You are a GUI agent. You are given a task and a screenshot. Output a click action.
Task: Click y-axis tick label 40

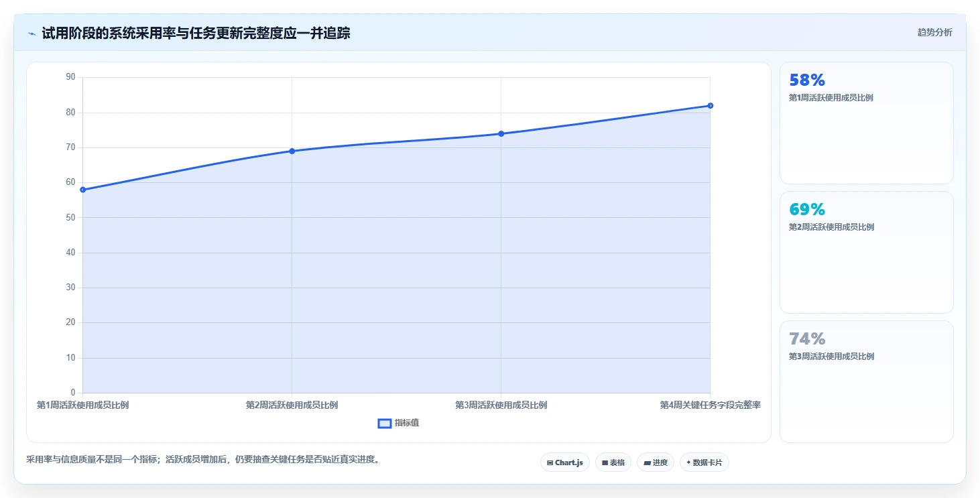(x=71, y=253)
